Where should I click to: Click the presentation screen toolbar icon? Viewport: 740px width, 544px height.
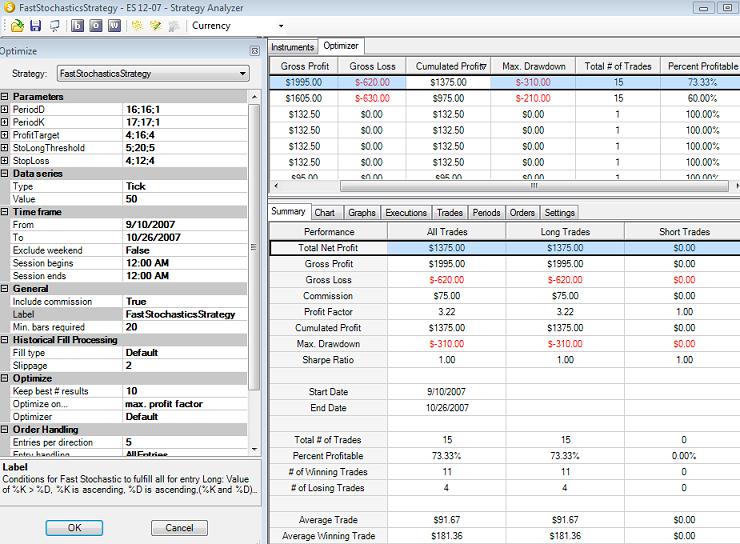[x=54, y=26]
